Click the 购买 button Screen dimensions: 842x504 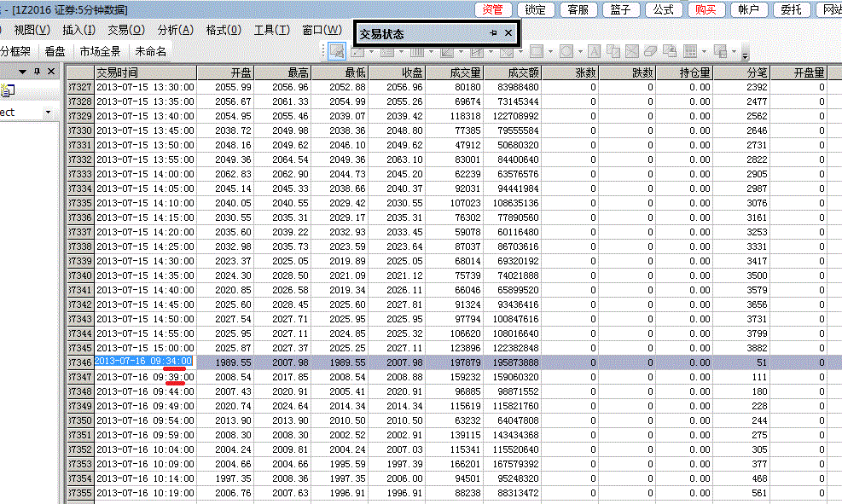pos(706,9)
